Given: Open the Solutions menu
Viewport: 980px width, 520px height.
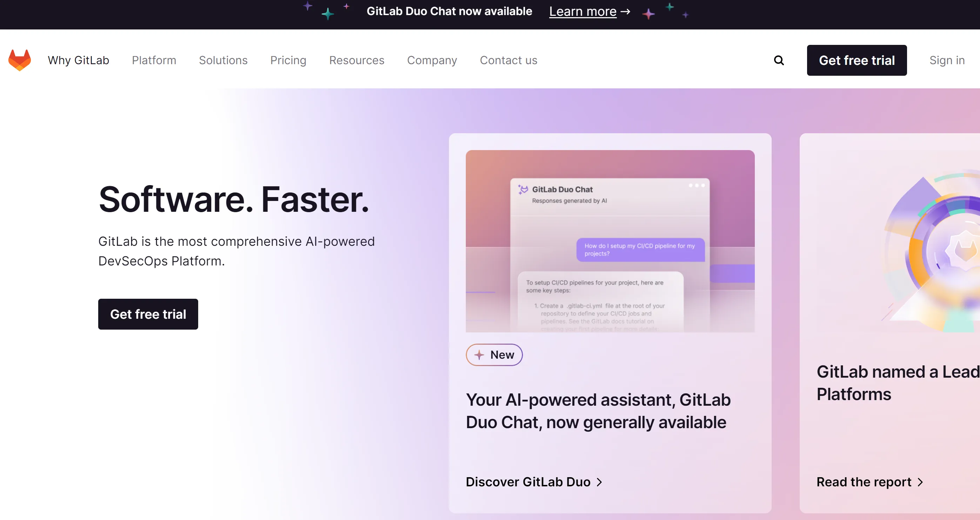Looking at the screenshot, I should (223, 60).
